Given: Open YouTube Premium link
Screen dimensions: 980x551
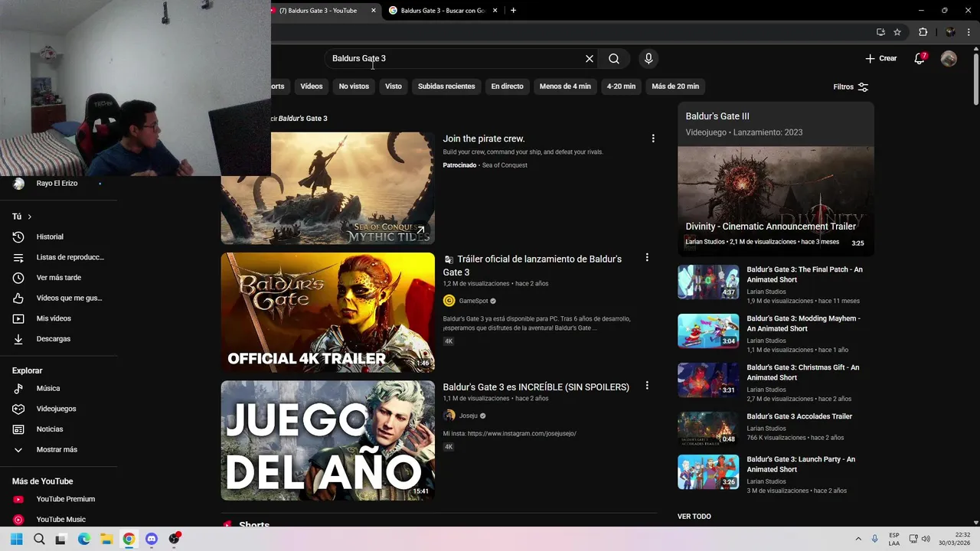Looking at the screenshot, I should (65, 499).
